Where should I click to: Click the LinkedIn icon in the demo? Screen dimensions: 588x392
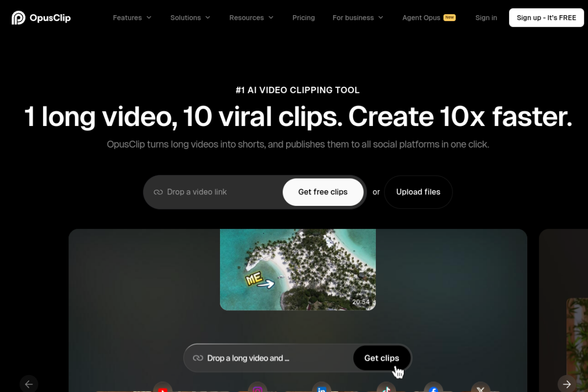tap(322, 387)
